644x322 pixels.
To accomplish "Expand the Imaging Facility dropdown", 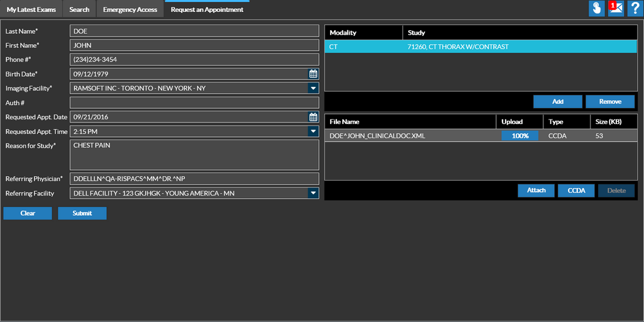I will pos(313,88).
